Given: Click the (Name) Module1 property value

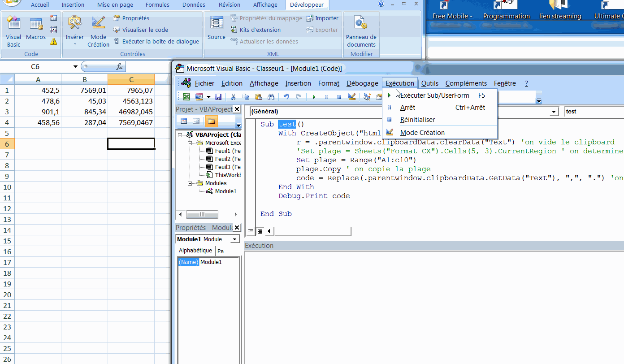Looking at the screenshot, I should tap(219, 262).
